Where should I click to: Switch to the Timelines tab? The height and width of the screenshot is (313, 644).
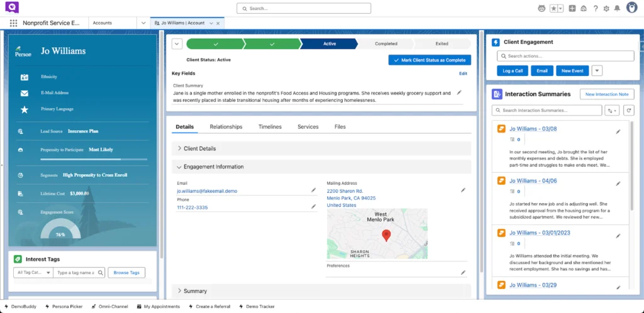point(270,127)
